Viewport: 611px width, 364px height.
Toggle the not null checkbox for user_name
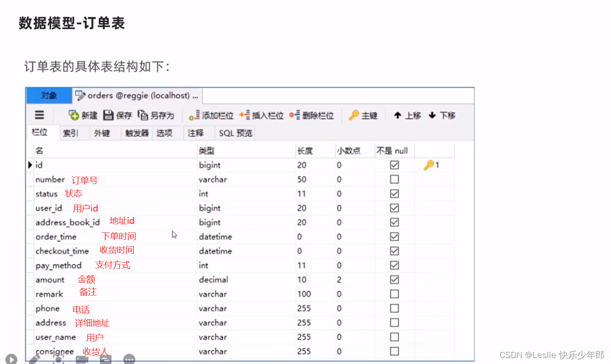(x=395, y=337)
